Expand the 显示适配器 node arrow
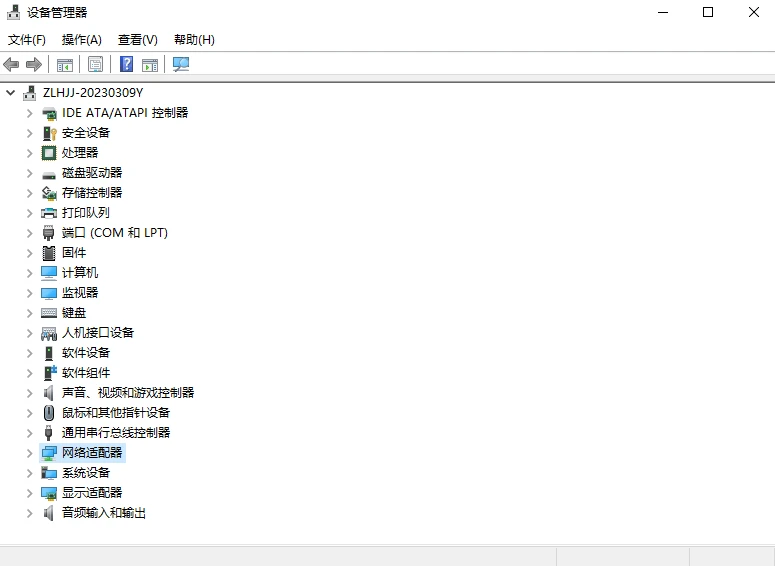This screenshot has height=566, width=775. (30, 493)
